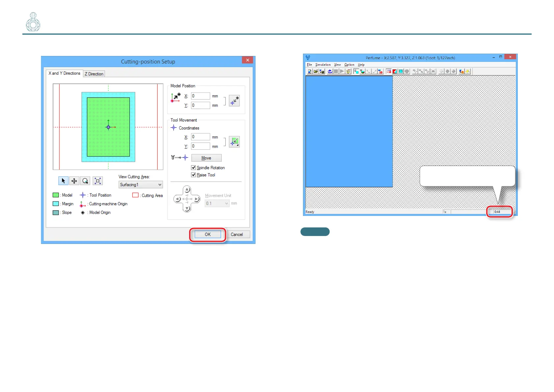Click the cyan Margin legend swatch
This screenshot has height=392, width=554.
point(56,204)
